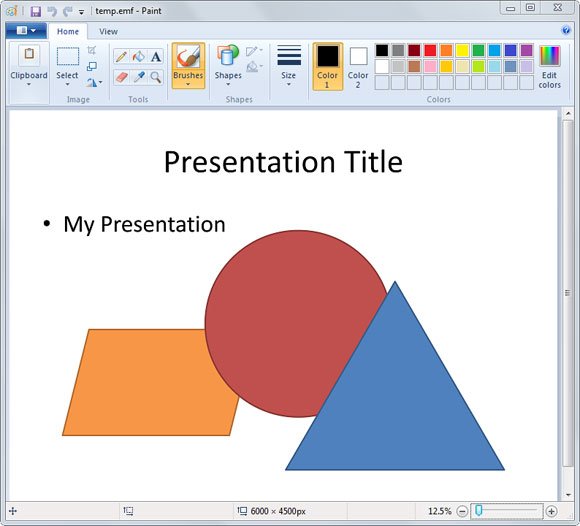Open the Paint application menu button
The width and height of the screenshot is (580, 526).
pos(26,31)
